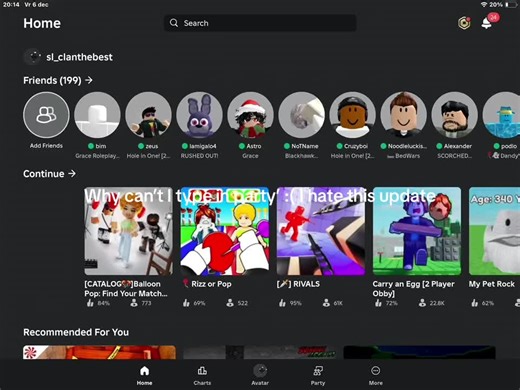Screen dimensions: 520x390
Task: Open the Robux icon in header
Action: pos(464,23)
